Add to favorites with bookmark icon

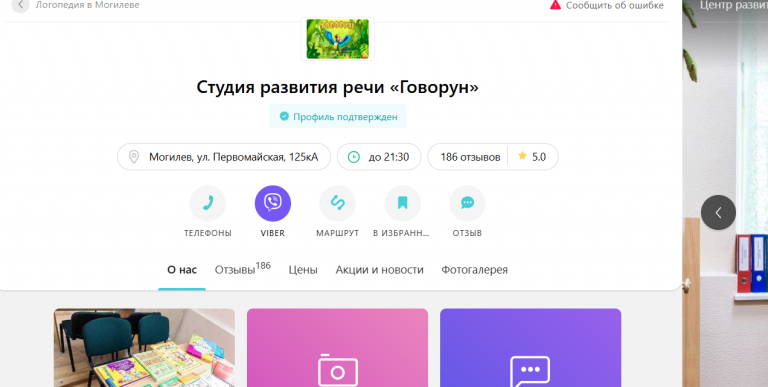tap(403, 203)
